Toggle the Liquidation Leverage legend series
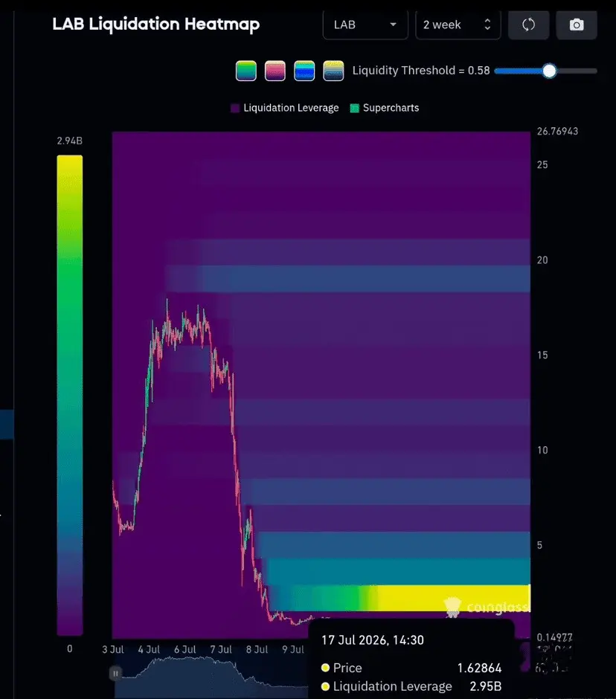 click(285, 108)
